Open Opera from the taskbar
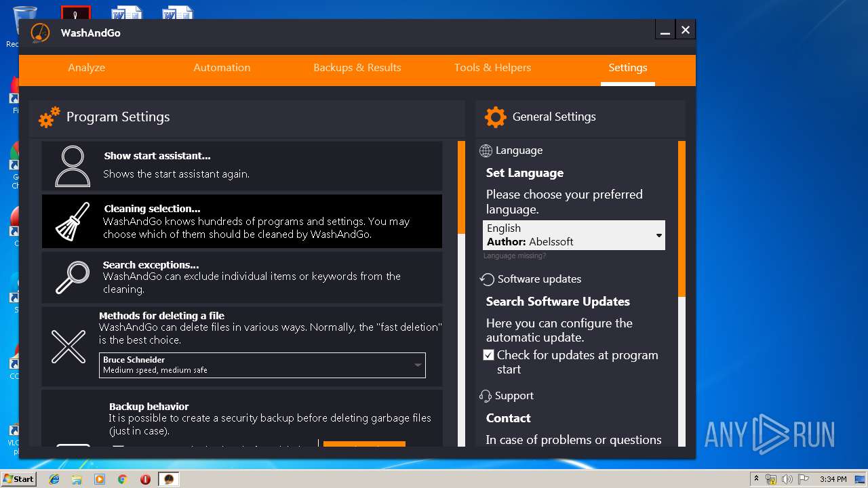The image size is (868, 488). (x=145, y=479)
